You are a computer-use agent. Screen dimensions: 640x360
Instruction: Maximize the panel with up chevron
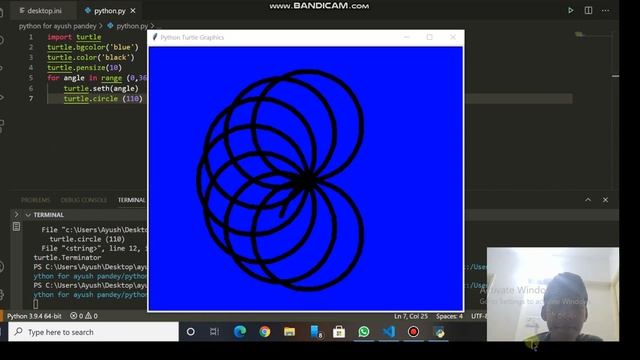(588, 200)
